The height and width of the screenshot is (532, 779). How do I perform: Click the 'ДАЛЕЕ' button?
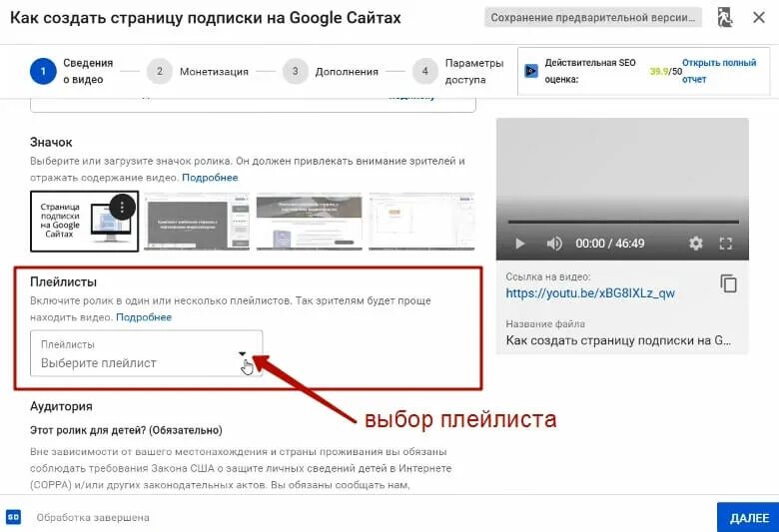[748, 518]
